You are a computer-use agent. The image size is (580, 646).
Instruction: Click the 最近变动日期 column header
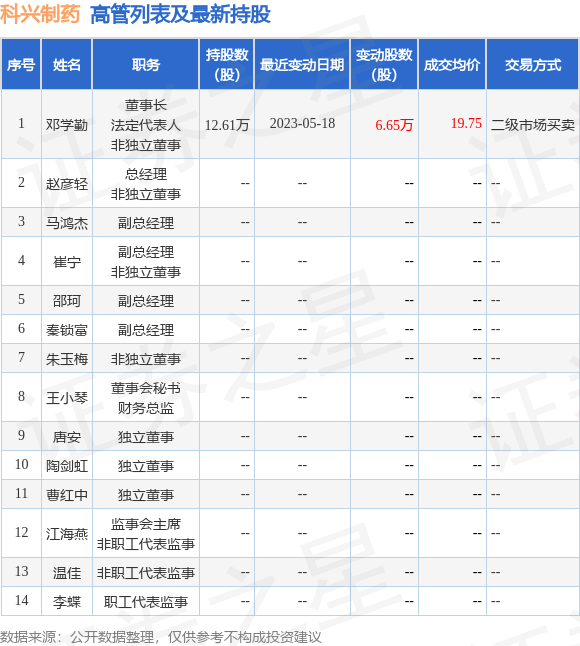(x=302, y=65)
